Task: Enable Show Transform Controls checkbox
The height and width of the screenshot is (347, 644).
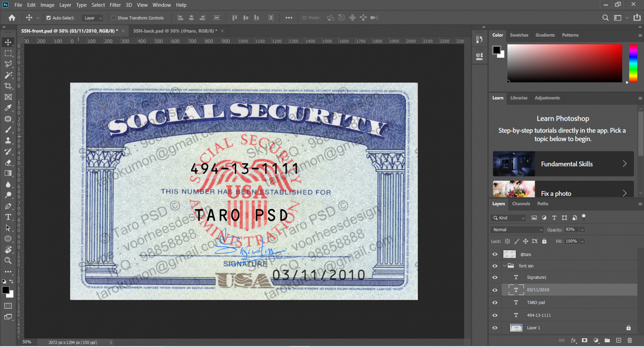Action: click(x=114, y=18)
